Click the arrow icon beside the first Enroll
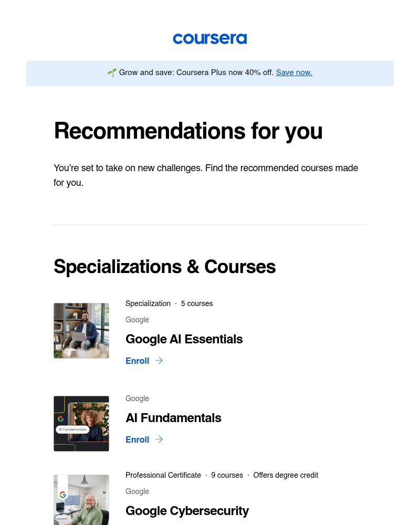The width and height of the screenshot is (420, 525). tap(159, 361)
